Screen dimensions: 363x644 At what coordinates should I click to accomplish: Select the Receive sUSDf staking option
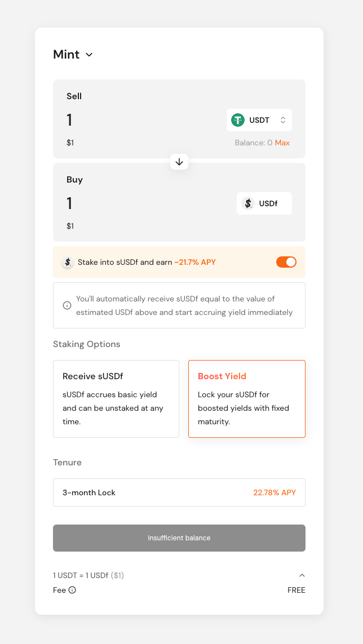click(x=116, y=399)
